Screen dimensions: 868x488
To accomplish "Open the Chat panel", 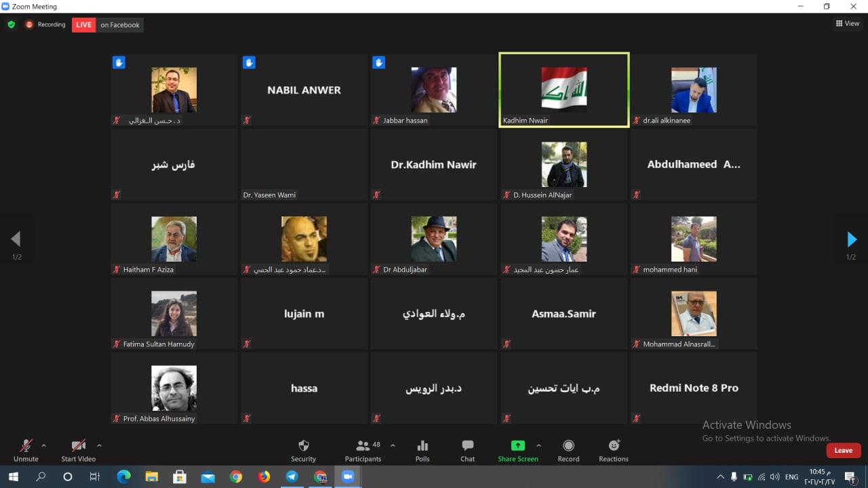I will pyautogui.click(x=468, y=450).
